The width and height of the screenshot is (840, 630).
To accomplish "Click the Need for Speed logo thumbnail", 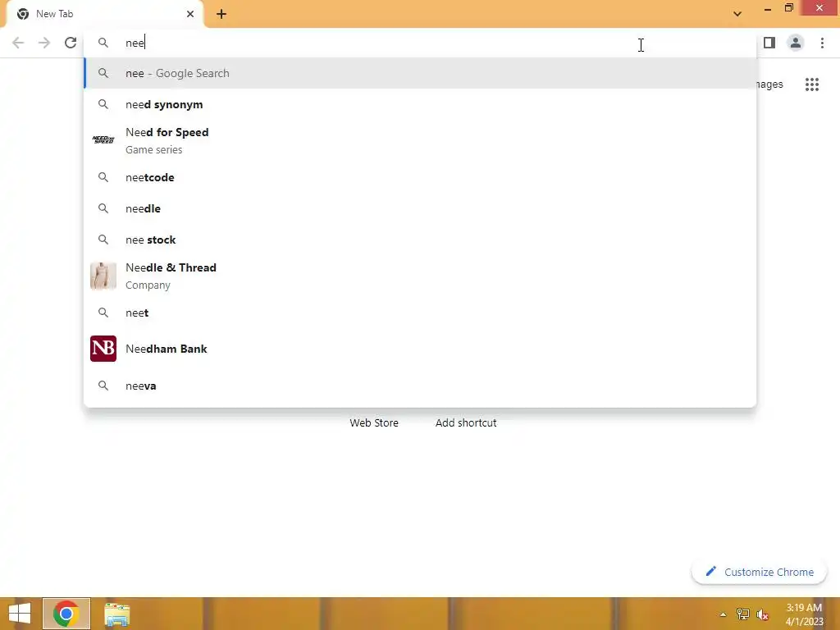I will click(x=103, y=139).
